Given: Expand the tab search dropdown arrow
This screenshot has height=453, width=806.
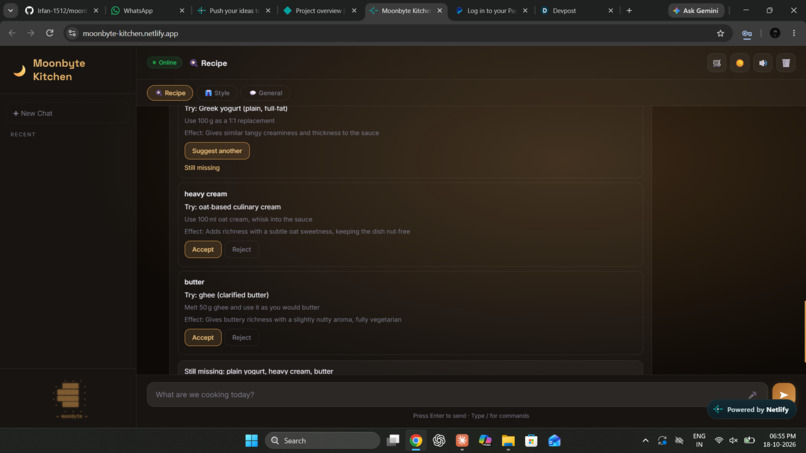Looking at the screenshot, I should (x=10, y=10).
